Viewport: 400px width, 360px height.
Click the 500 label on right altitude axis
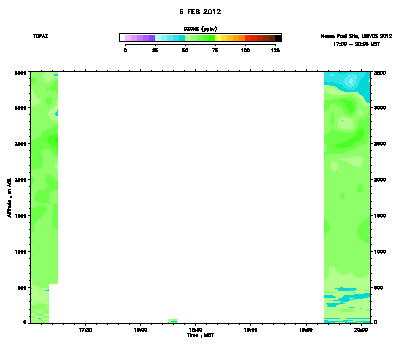(378, 288)
